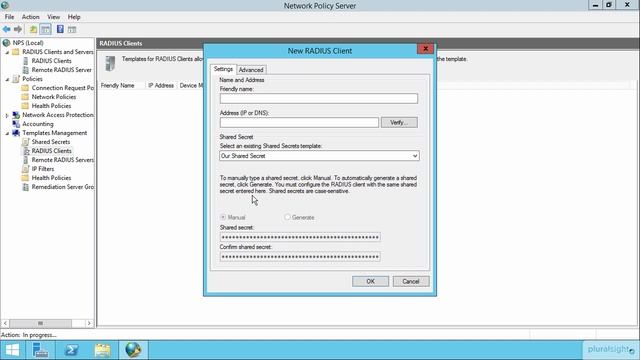This screenshot has height=360, width=640.
Task: Select the NPS (Local) root node
Action: pyautogui.click(x=28, y=43)
